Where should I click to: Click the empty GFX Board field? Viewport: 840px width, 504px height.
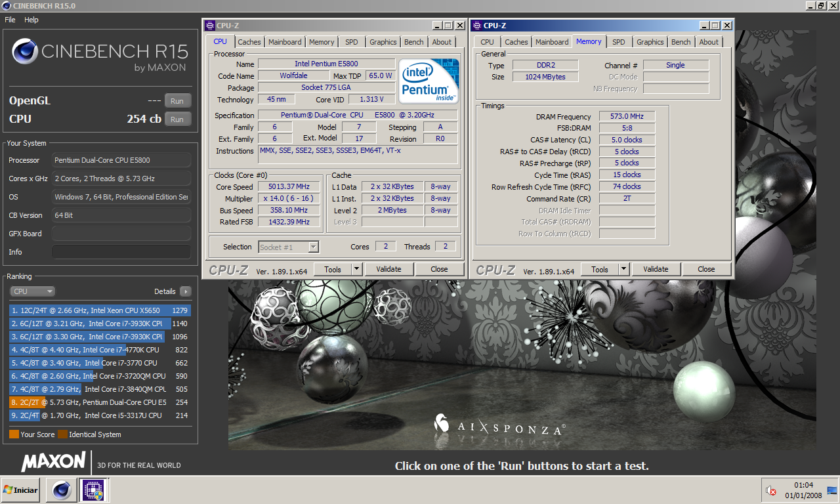coord(121,234)
